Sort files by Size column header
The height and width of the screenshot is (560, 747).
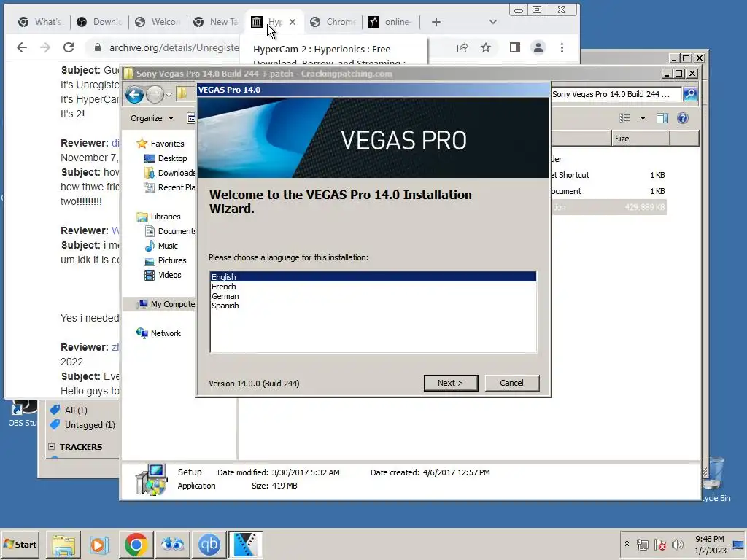[640, 139]
